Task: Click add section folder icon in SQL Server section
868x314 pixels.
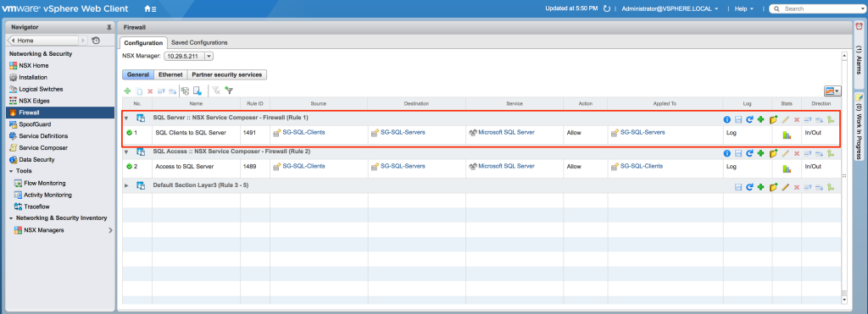Action: click(773, 118)
